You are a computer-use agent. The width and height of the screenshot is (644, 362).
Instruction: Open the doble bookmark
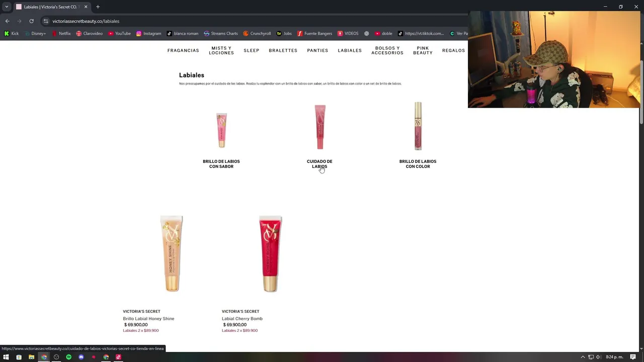pyautogui.click(x=383, y=34)
